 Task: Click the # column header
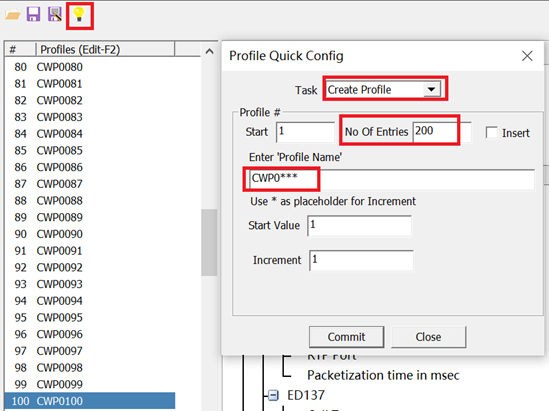point(20,49)
